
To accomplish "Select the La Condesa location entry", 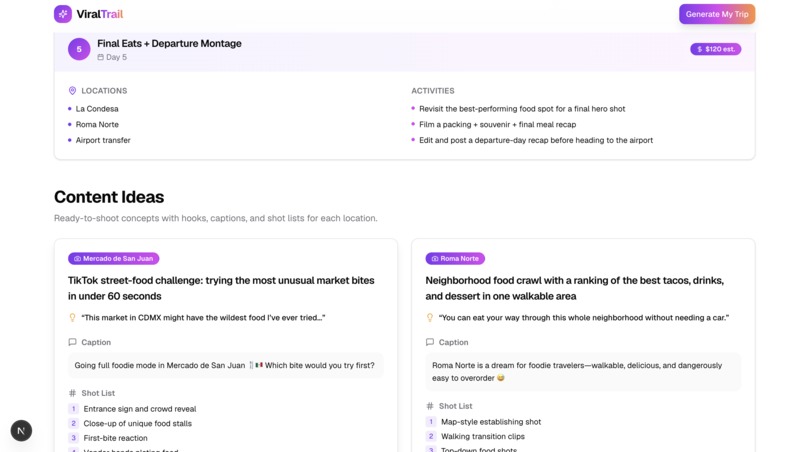I will (97, 109).
